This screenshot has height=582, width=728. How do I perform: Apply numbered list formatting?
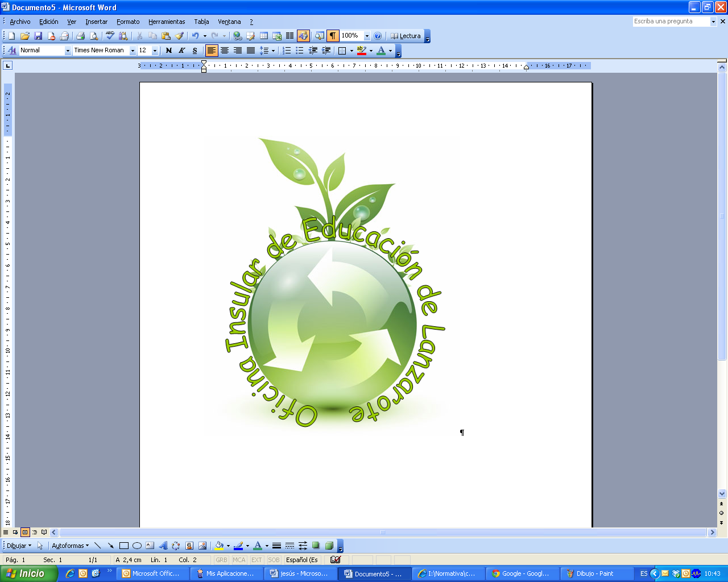(x=287, y=51)
